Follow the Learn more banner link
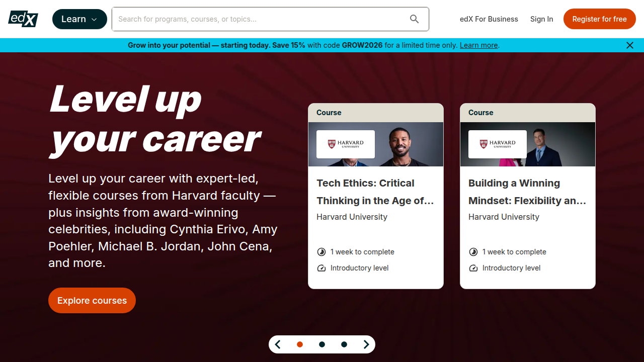The image size is (644, 362). (478, 45)
